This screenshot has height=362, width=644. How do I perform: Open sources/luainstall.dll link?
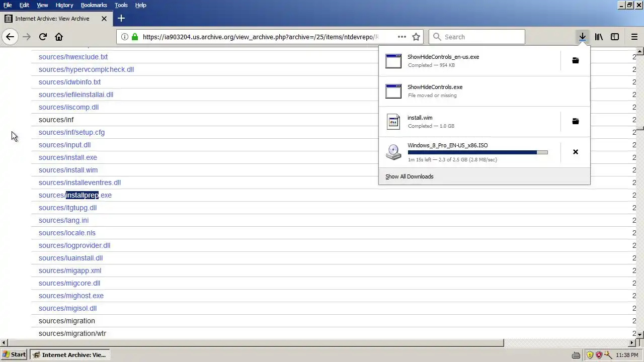[x=70, y=258]
